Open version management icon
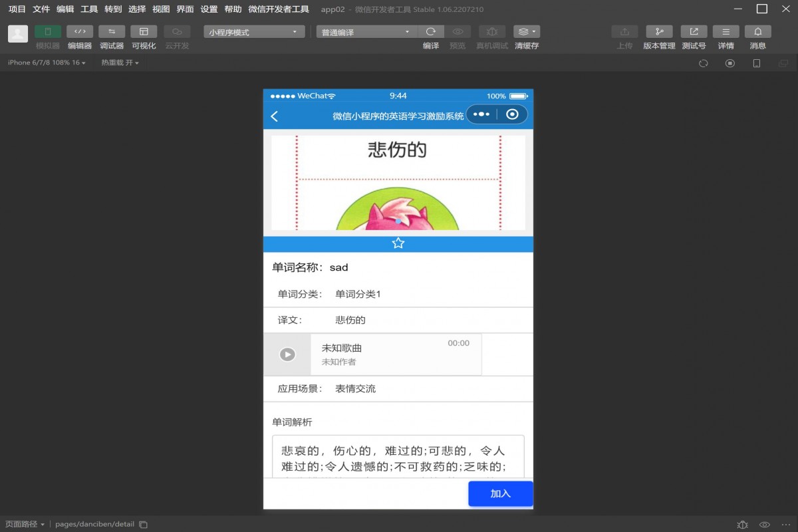The width and height of the screenshot is (798, 532). pyautogui.click(x=659, y=31)
